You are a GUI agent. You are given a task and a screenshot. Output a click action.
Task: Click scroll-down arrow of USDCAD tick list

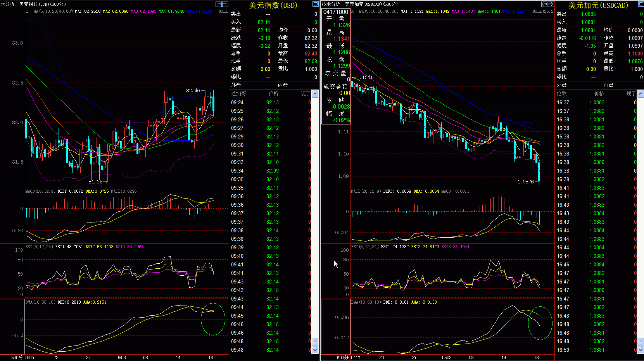click(x=641, y=350)
